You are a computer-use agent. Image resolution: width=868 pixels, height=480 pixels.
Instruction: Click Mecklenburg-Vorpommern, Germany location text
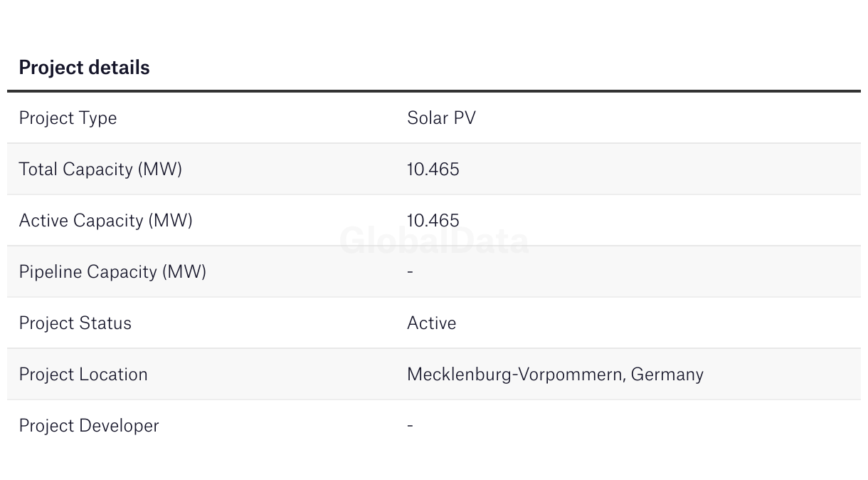point(555,375)
